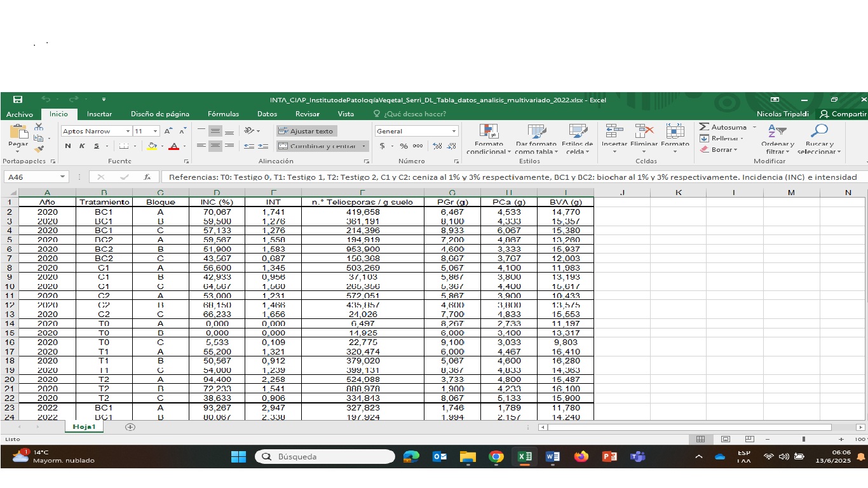The height and width of the screenshot is (488, 868).
Task: Click the Combinar y centrar button
Action: (x=322, y=146)
